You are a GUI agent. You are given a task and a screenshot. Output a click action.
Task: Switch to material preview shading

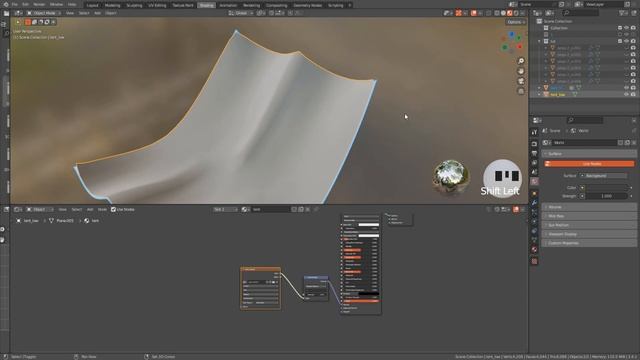click(509, 13)
